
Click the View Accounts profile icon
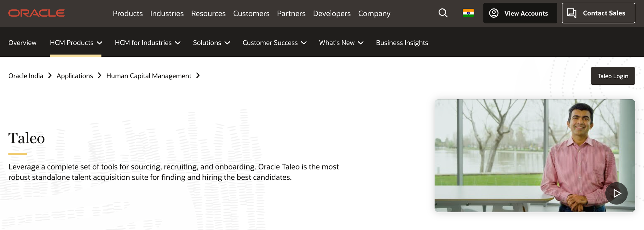pyautogui.click(x=494, y=13)
